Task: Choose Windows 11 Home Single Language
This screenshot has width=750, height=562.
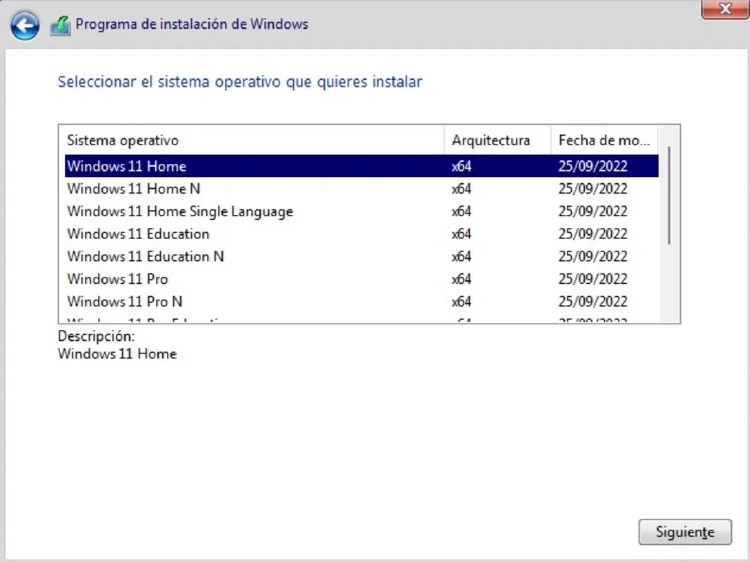Action: [180, 211]
